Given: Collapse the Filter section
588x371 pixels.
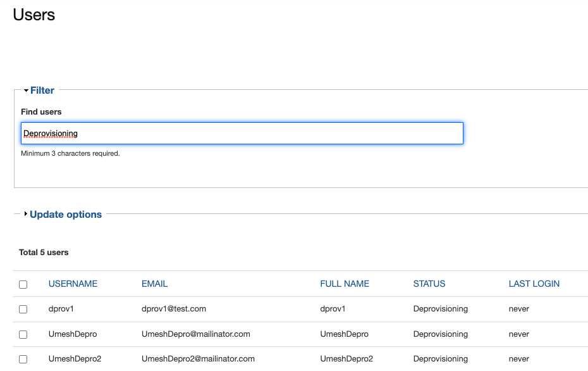Looking at the screenshot, I should click(43, 90).
